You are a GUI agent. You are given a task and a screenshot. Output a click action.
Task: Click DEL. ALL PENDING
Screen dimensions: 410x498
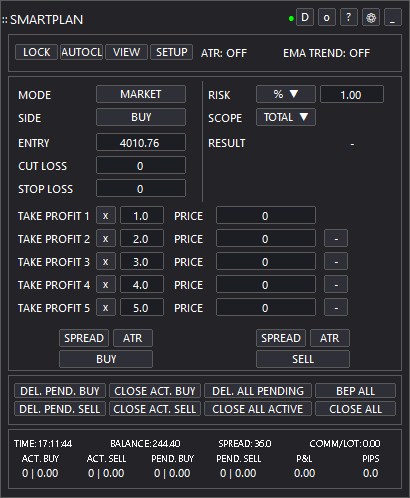258,391
